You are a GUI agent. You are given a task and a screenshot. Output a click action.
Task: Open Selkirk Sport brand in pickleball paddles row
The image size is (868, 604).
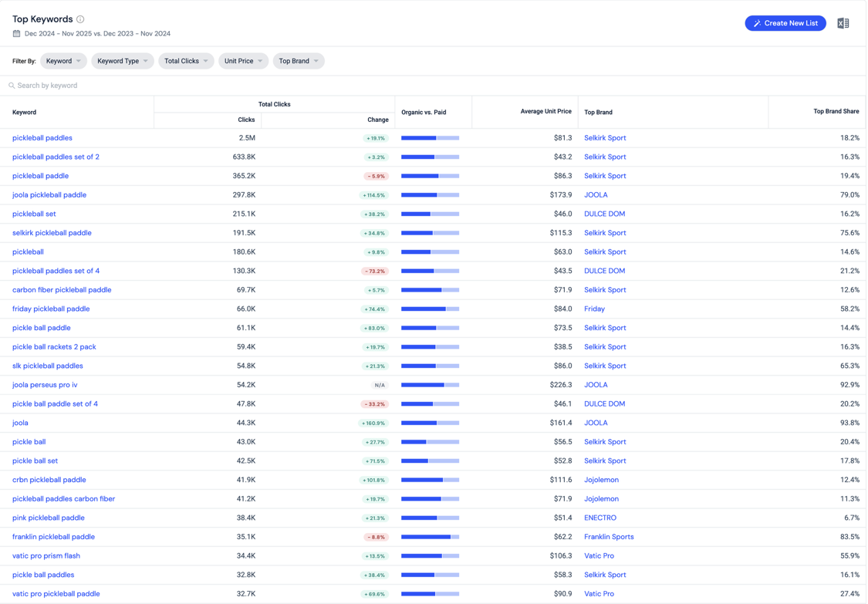click(605, 138)
